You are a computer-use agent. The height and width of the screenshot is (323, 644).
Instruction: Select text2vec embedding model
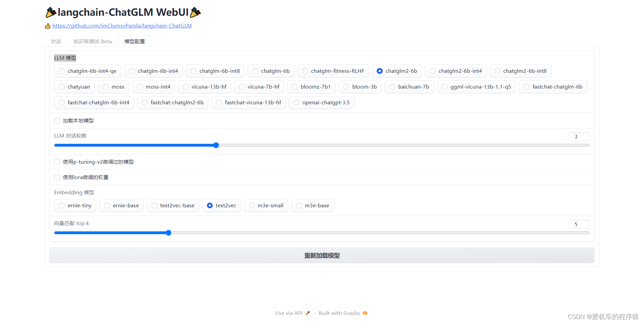coord(222,206)
